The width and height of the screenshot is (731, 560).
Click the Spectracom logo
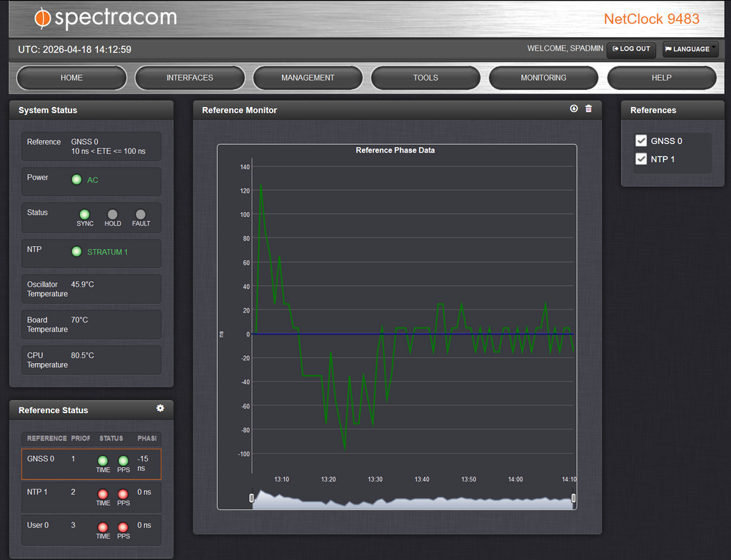tap(106, 18)
